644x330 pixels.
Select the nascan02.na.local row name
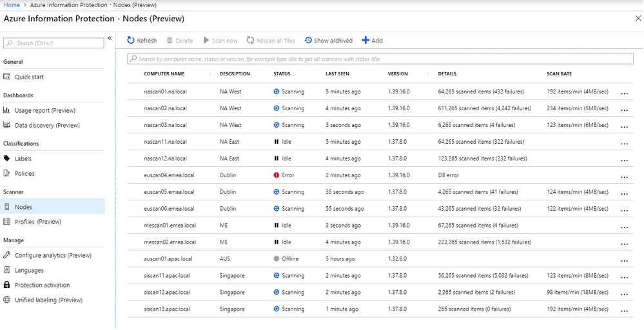click(165, 108)
